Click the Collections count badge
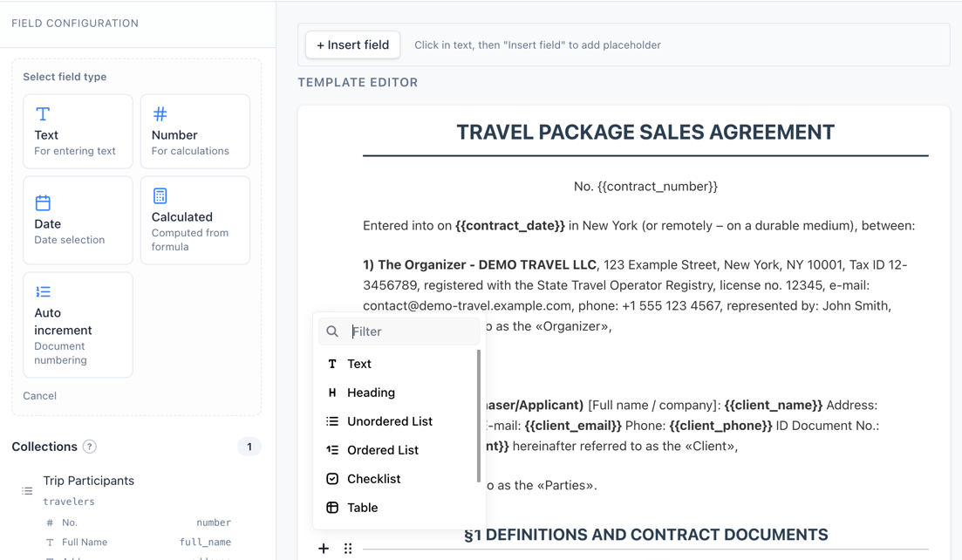 tap(249, 446)
